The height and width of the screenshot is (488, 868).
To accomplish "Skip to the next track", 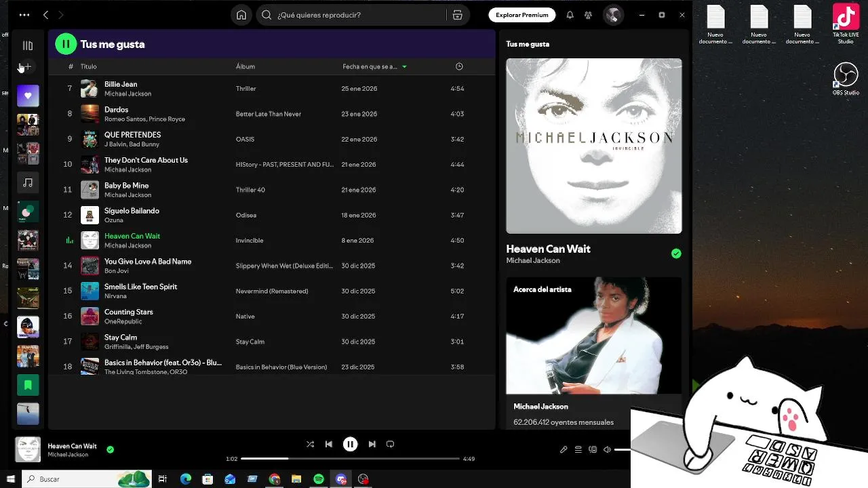I will [372, 444].
